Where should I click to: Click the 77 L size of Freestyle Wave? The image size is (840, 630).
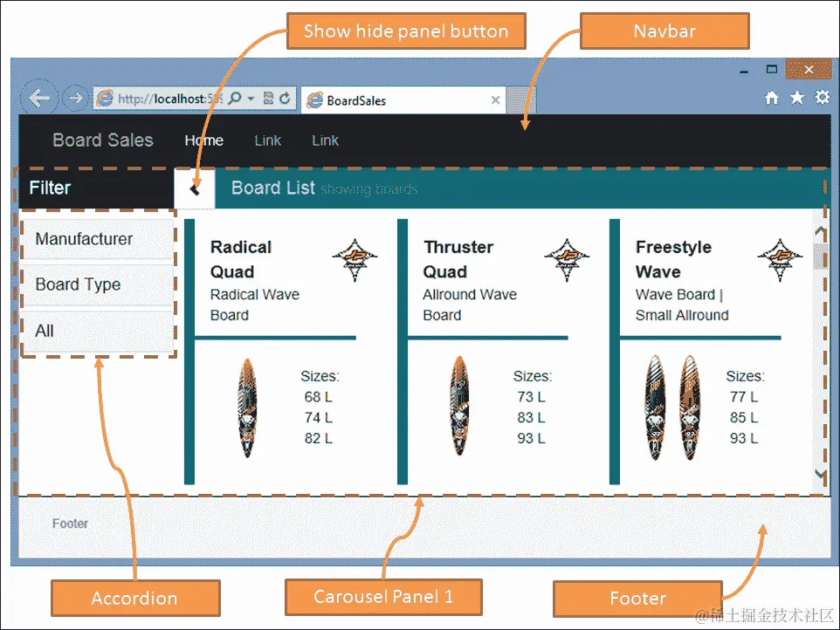click(744, 397)
